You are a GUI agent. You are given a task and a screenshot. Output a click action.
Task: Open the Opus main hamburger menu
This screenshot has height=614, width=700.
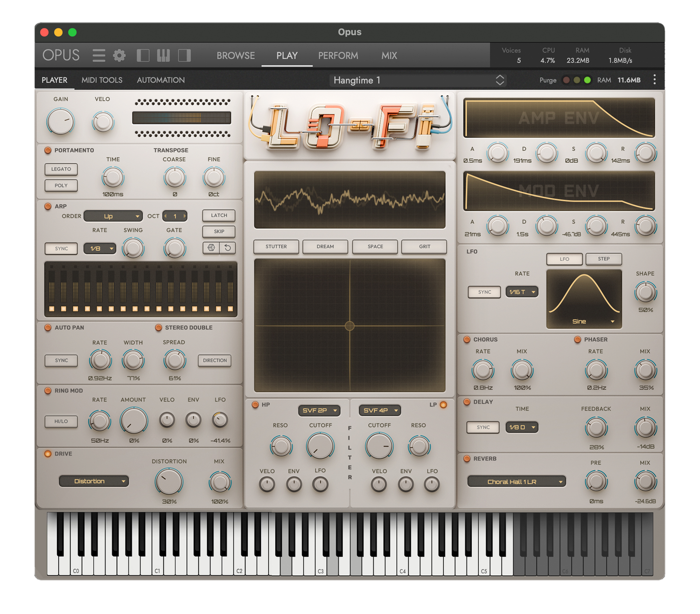[x=98, y=56]
